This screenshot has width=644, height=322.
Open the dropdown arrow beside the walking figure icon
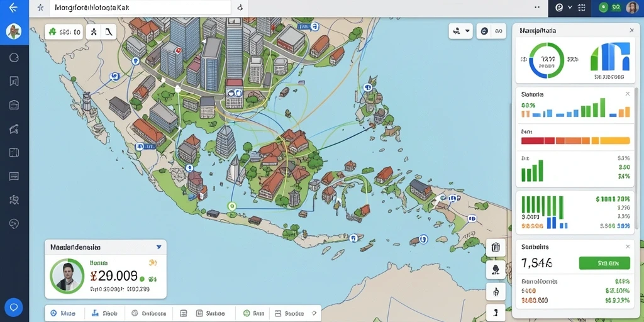467,31
